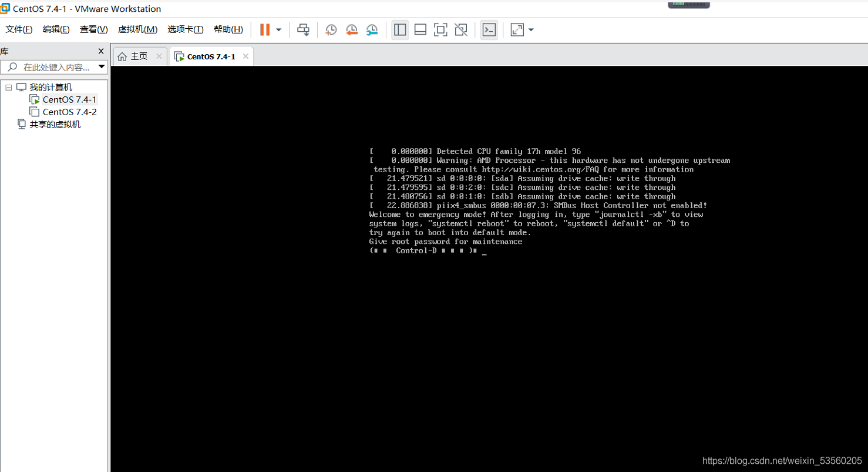Click the home icon on 主页 tab
The height and width of the screenshot is (472, 868).
point(122,56)
